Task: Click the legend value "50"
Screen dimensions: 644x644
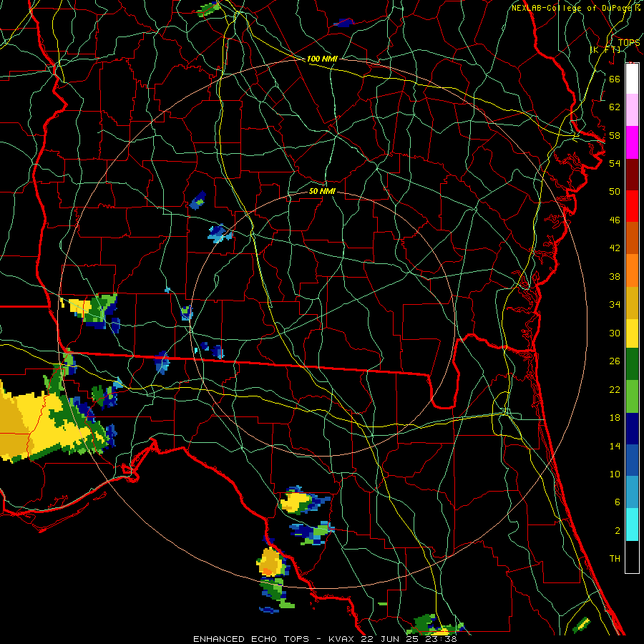Action: pyautogui.click(x=615, y=191)
